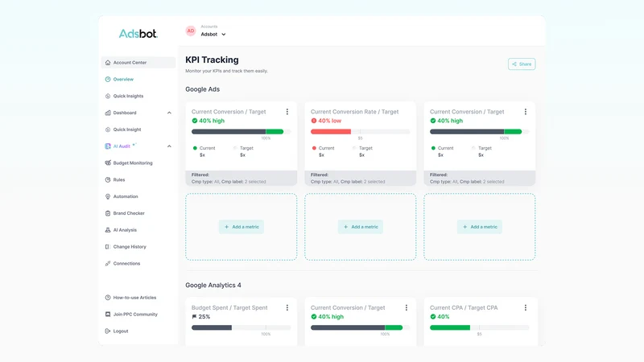Click the 40% low status text

330,121
